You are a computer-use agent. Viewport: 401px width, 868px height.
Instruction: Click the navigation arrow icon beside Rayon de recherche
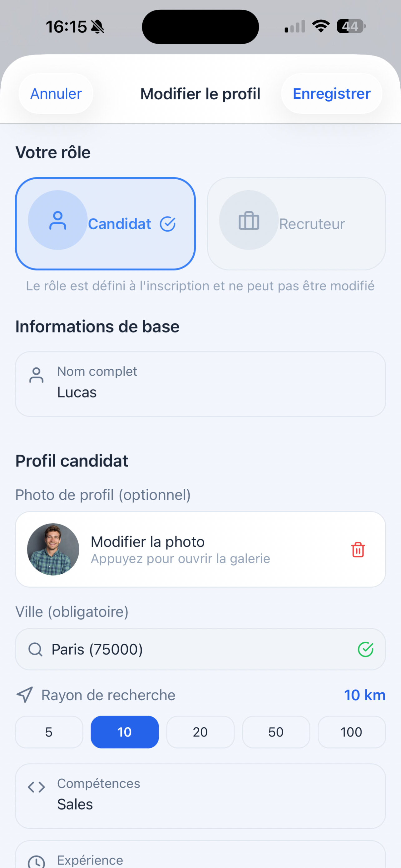25,695
